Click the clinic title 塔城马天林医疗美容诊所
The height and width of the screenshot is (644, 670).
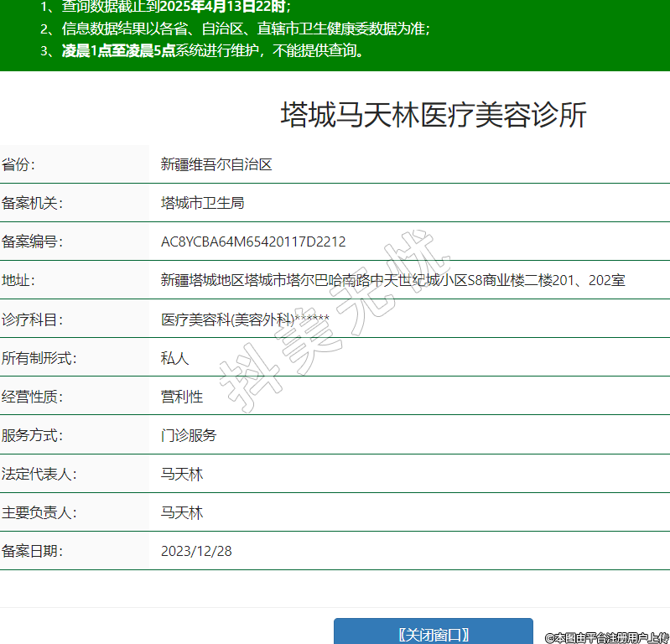[433, 115]
